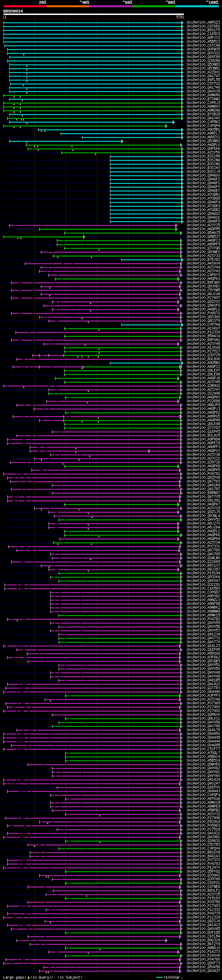Select the UniRef100_A7UDR1 label
The image size is (222, 980).
[203, 195]
